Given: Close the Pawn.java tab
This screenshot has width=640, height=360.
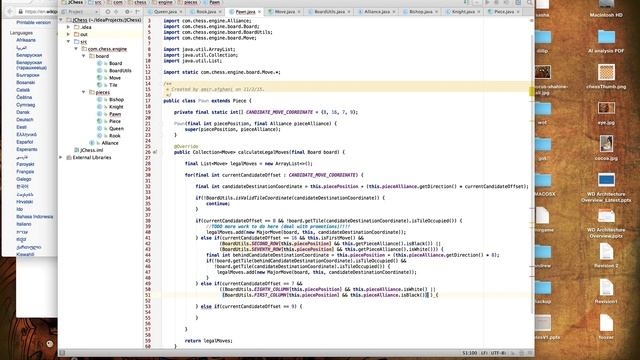Looking at the screenshot, I should [259, 12].
